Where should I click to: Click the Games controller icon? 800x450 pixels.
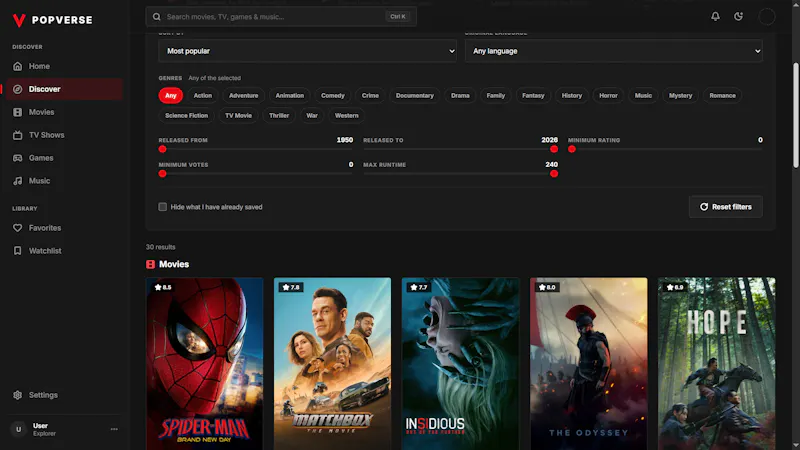click(x=17, y=158)
